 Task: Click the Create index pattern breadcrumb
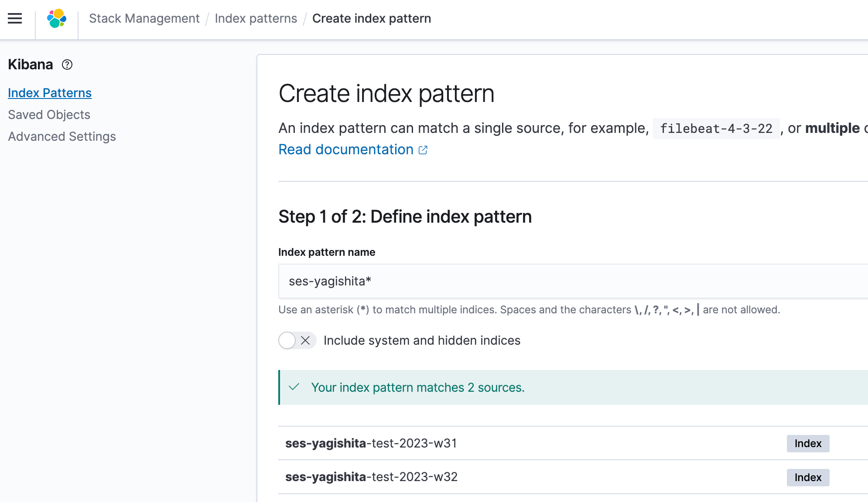coord(372,18)
